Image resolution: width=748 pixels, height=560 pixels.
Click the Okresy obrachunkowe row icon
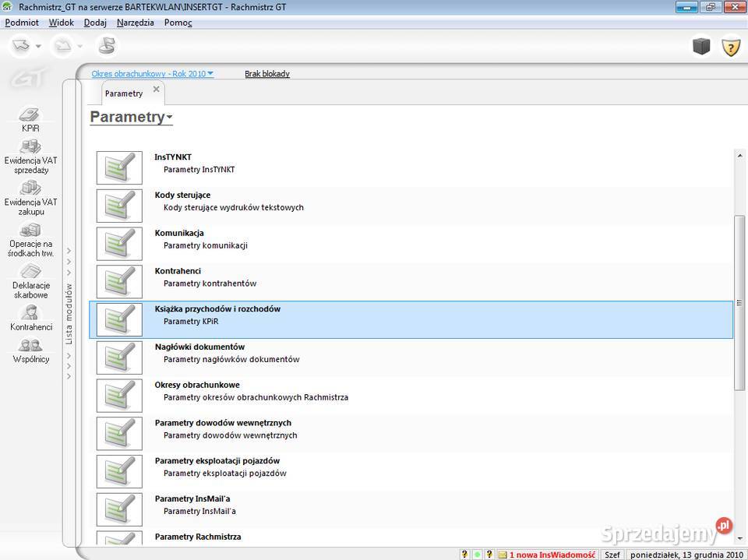119,396
